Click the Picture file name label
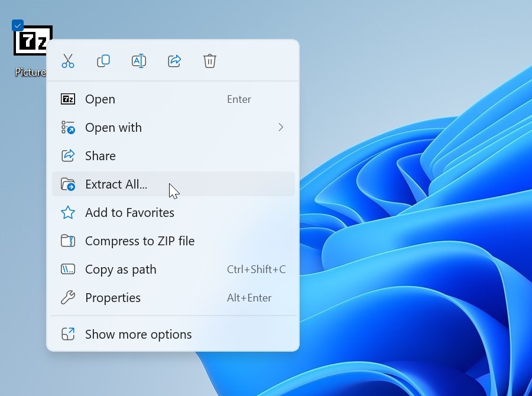The image size is (532, 396). [30, 72]
